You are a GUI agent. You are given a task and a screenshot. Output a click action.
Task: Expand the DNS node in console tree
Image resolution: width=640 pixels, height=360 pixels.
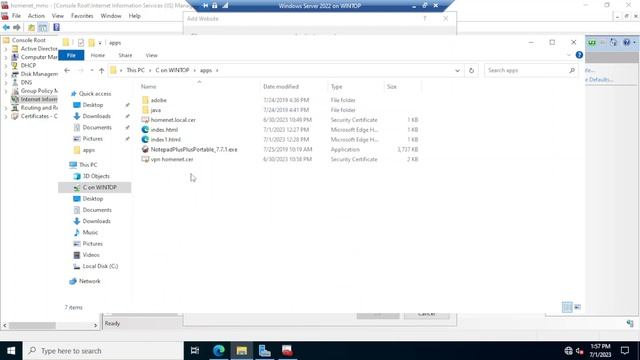tap(6, 82)
